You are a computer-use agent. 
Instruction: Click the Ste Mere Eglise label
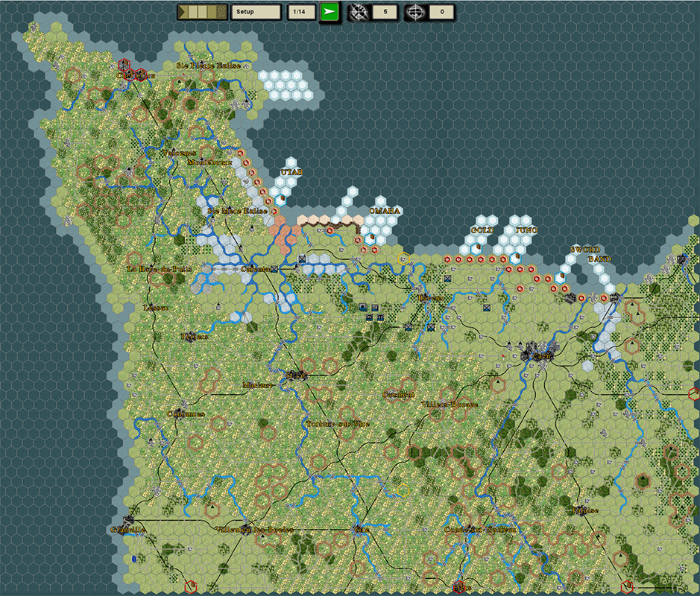(238, 211)
